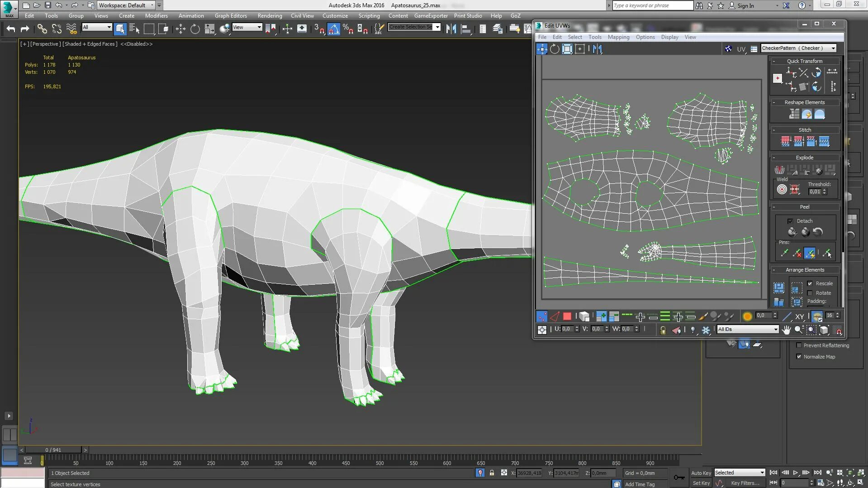This screenshot has width=868, height=488.
Task: Click the Pan View hand icon
Action: [787, 330]
